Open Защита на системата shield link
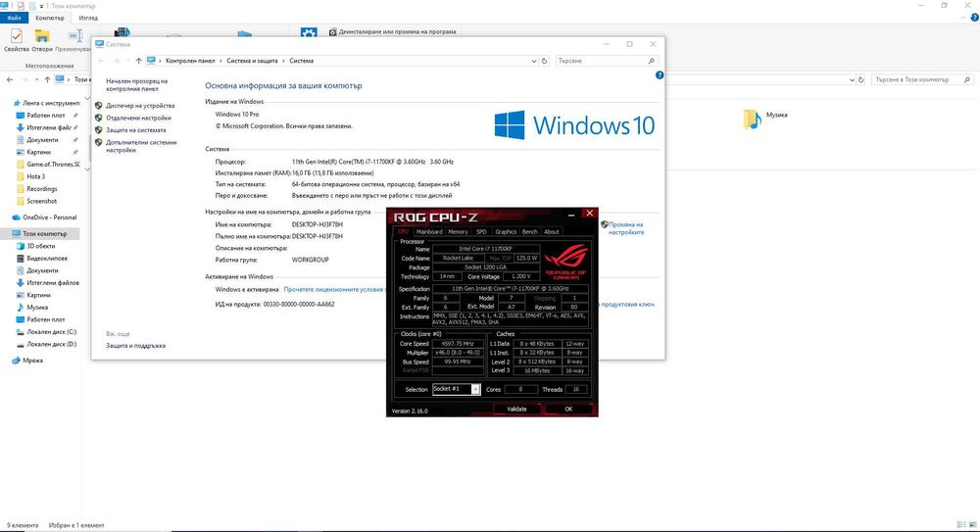This screenshot has height=532, width=980. point(135,130)
